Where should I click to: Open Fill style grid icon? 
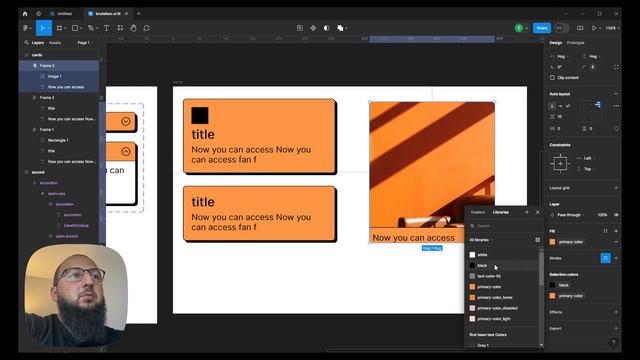[x=605, y=231]
